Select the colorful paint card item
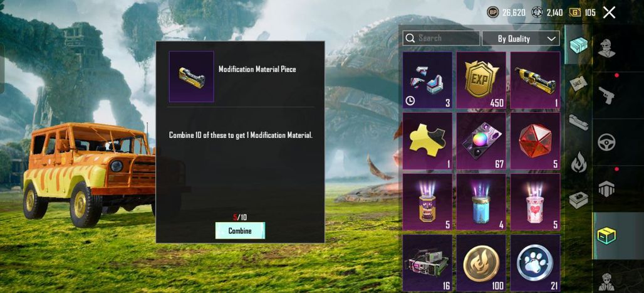Image resolution: width=644 pixels, height=293 pixels. click(x=481, y=141)
